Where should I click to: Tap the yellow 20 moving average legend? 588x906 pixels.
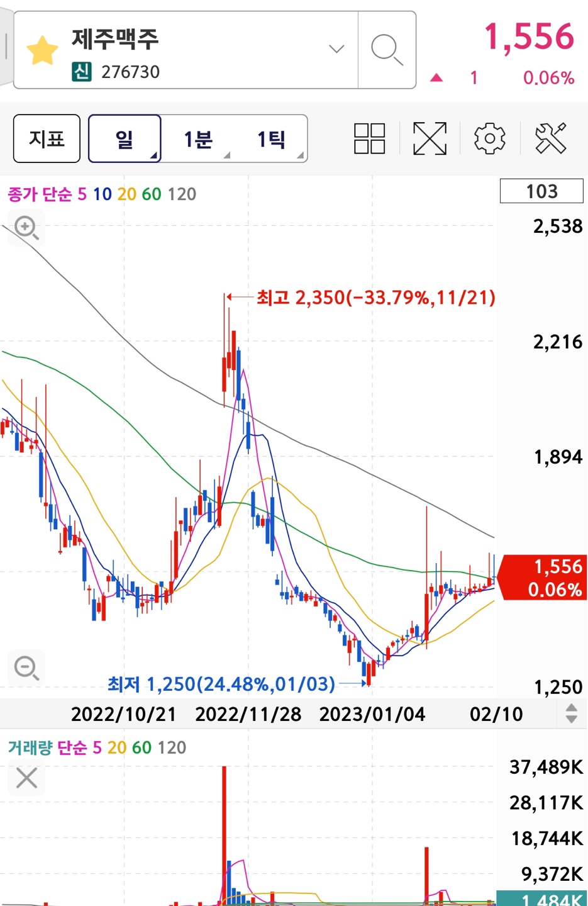coord(126,194)
